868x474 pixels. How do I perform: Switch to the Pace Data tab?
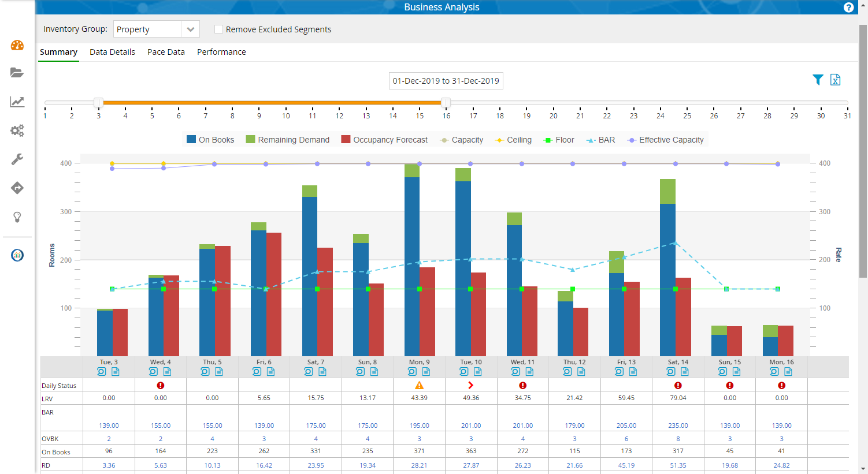(x=166, y=52)
